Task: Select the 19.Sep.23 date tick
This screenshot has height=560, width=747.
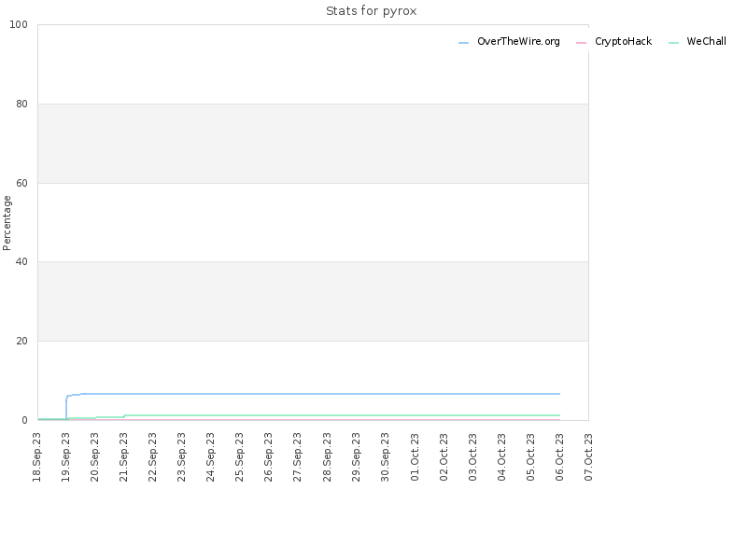Action: click(x=65, y=457)
